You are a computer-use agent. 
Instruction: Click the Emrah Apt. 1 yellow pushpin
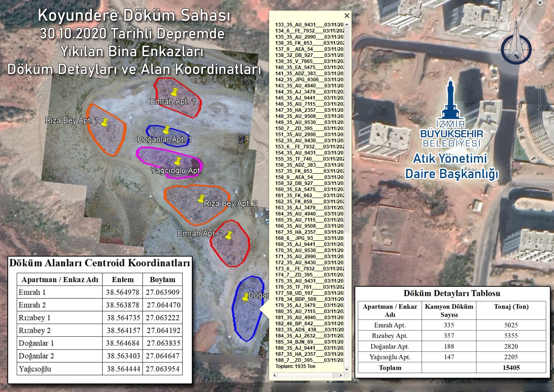[x=175, y=91]
